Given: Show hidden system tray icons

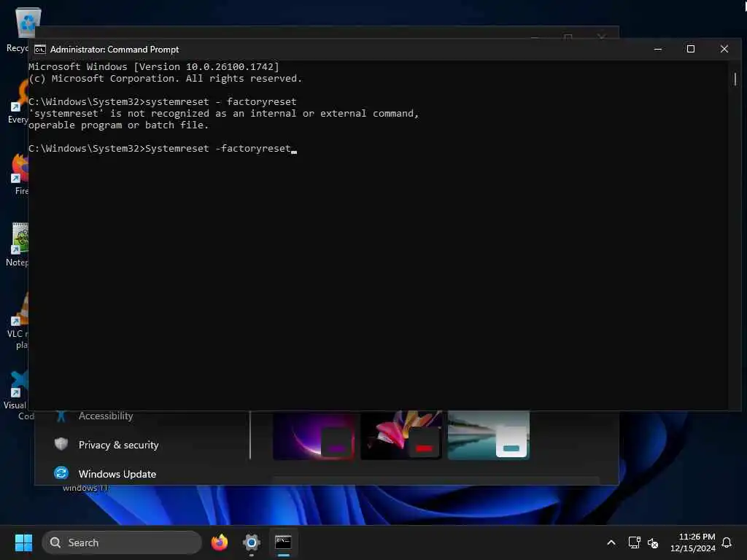Looking at the screenshot, I should click(611, 542).
